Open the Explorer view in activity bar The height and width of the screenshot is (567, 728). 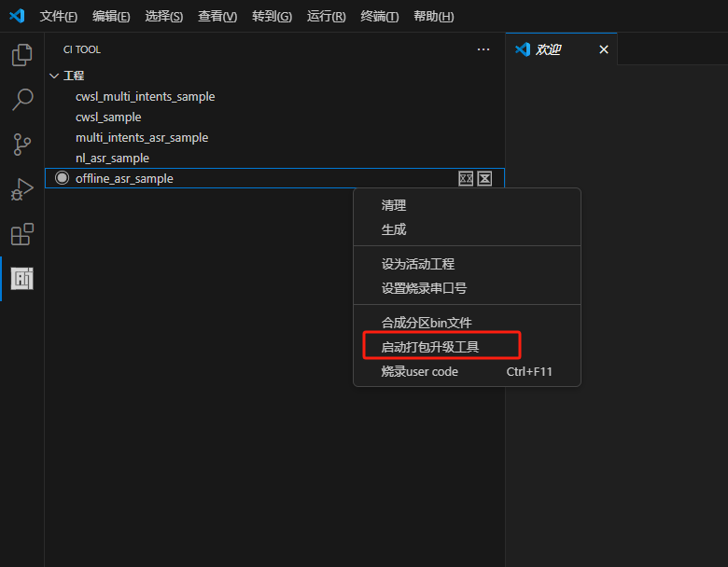click(21, 55)
